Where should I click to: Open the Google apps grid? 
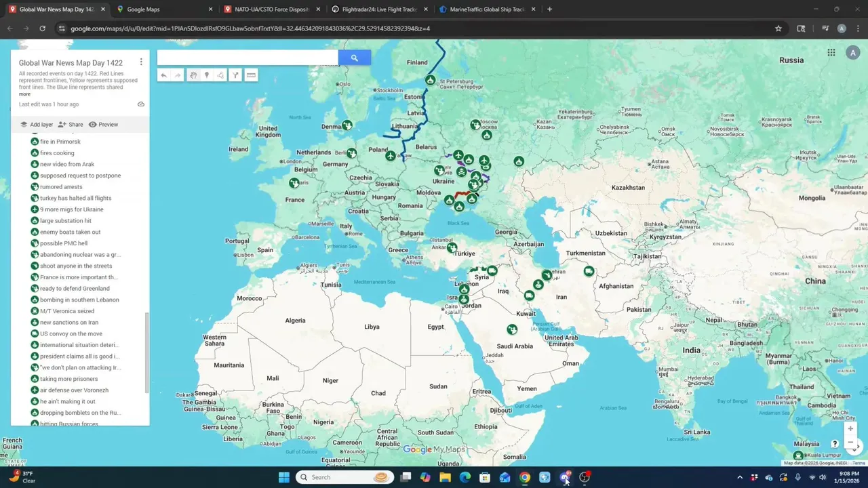[831, 53]
